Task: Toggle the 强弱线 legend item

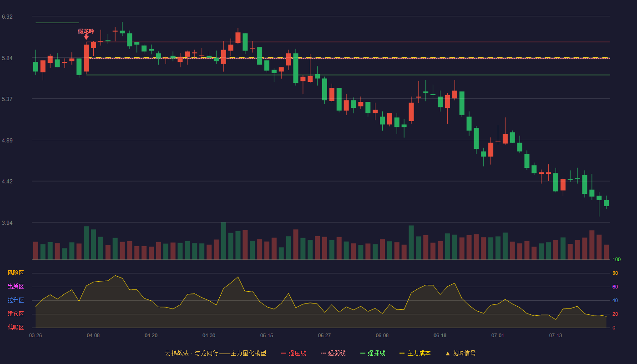Action: coord(333,353)
